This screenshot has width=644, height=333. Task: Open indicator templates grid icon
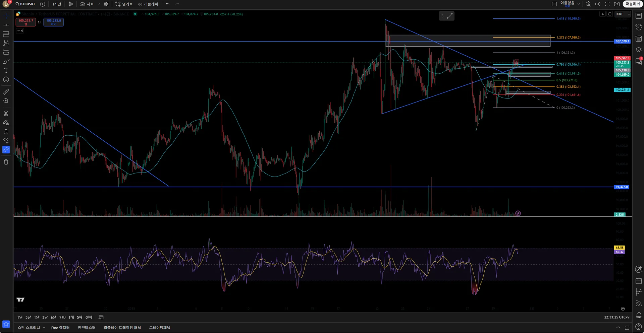[106, 4]
